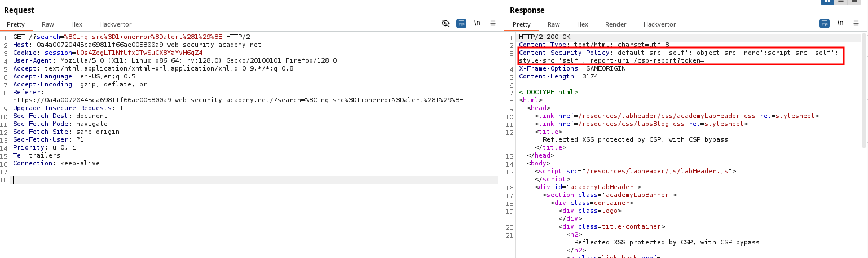Click Sec-Fetch-User: ?1 header
This screenshot has width=868, height=258.
click(48, 139)
